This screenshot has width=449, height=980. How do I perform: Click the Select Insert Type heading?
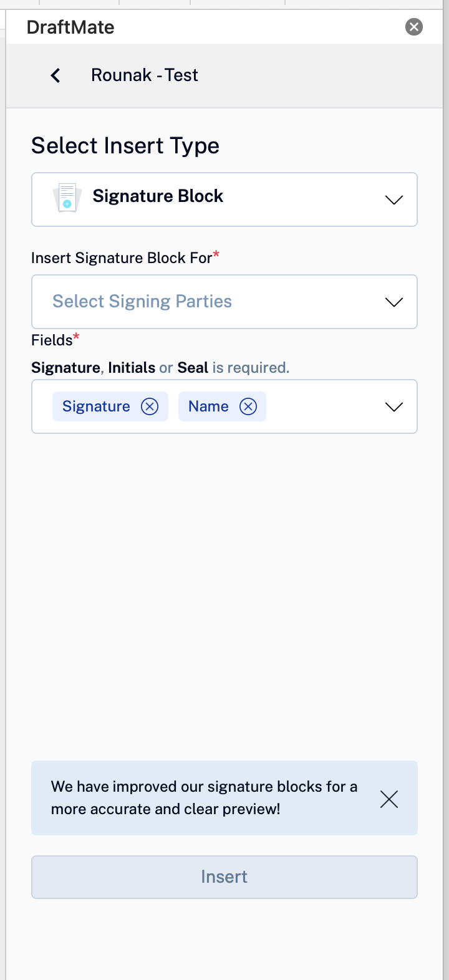coord(125,146)
